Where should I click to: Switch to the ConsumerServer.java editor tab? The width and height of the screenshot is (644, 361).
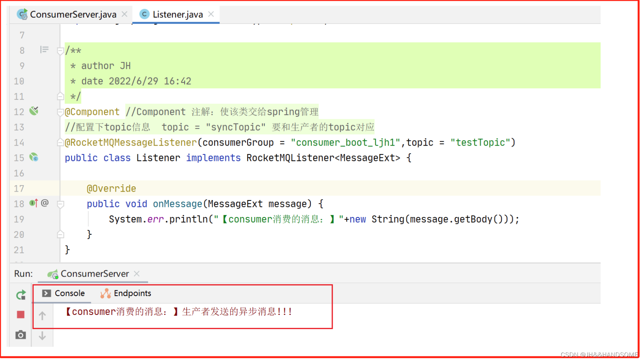click(x=73, y=15)
